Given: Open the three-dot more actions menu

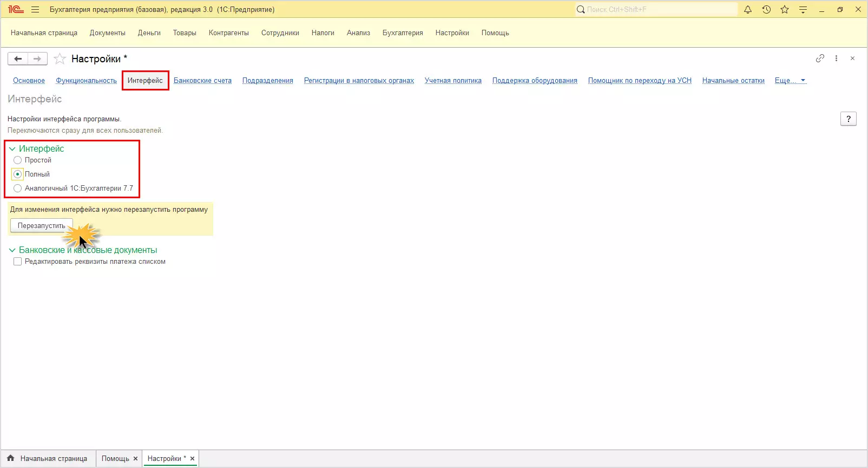Looking at the screenshot, I should click(836, 58).
